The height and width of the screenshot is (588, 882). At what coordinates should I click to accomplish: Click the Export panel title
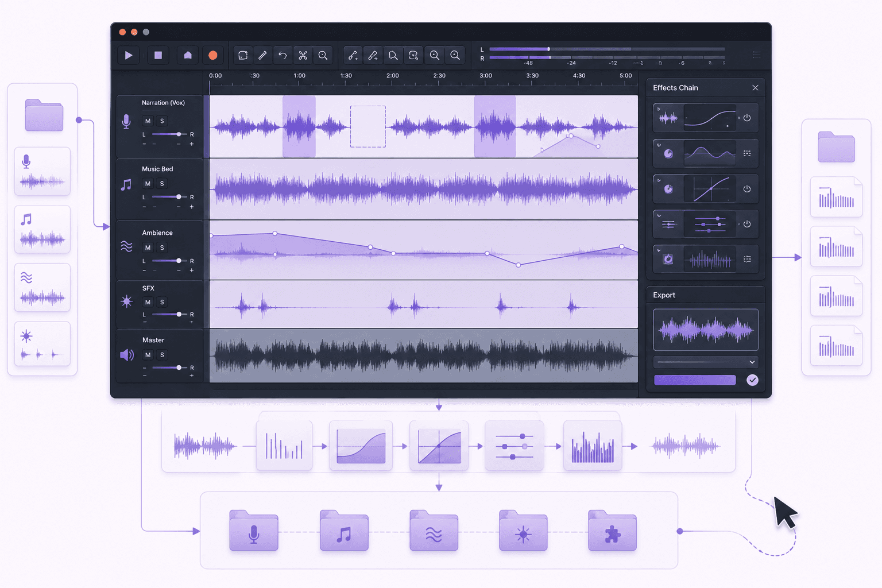[x=664, y=295]
